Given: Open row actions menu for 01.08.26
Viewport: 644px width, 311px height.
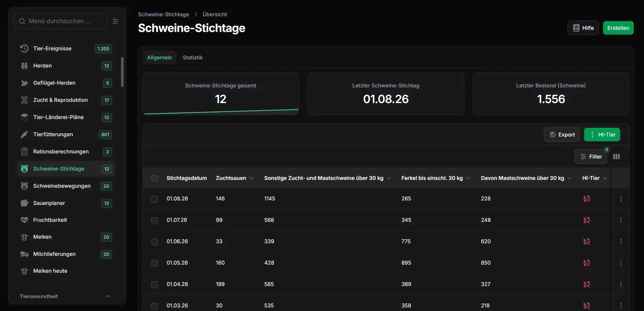Looking at the screenshot, I should pyautogui.click(x=621, y=199).
